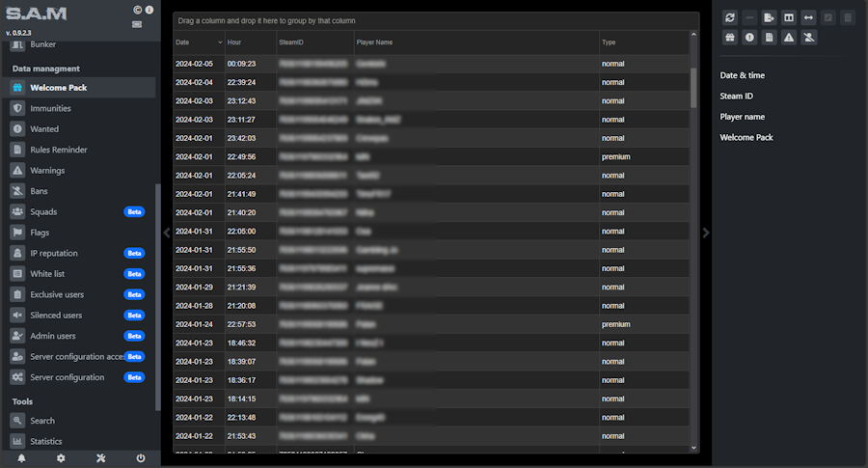Click the export file icon
The height and width of the screenshot is (468, 868).
(769, 17)
